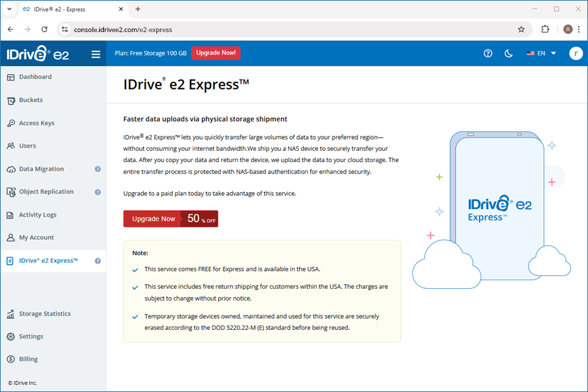This screenshot has width=588, height=392.
Task: Open help for Data Migration
Action: point(97,169)
